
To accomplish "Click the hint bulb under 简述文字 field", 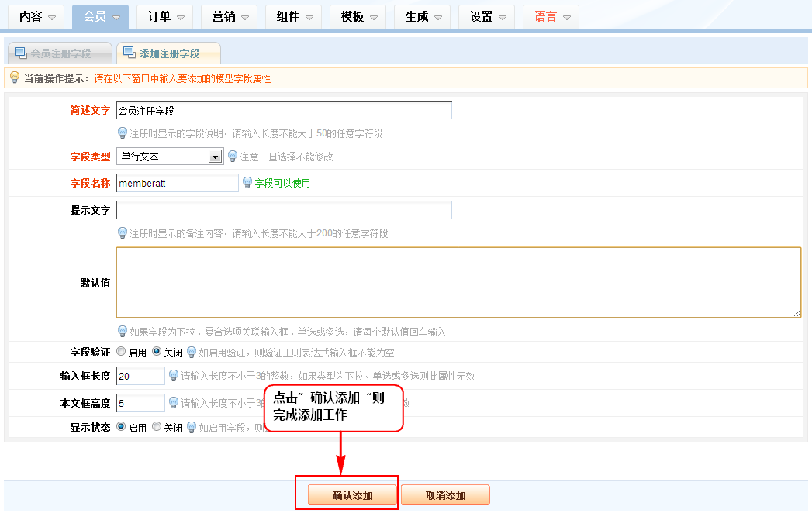I will [122, 133].
